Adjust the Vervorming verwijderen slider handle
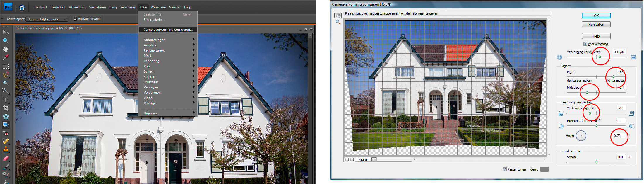The height and width of the screenshot is (184, 644). pos(600,57)
